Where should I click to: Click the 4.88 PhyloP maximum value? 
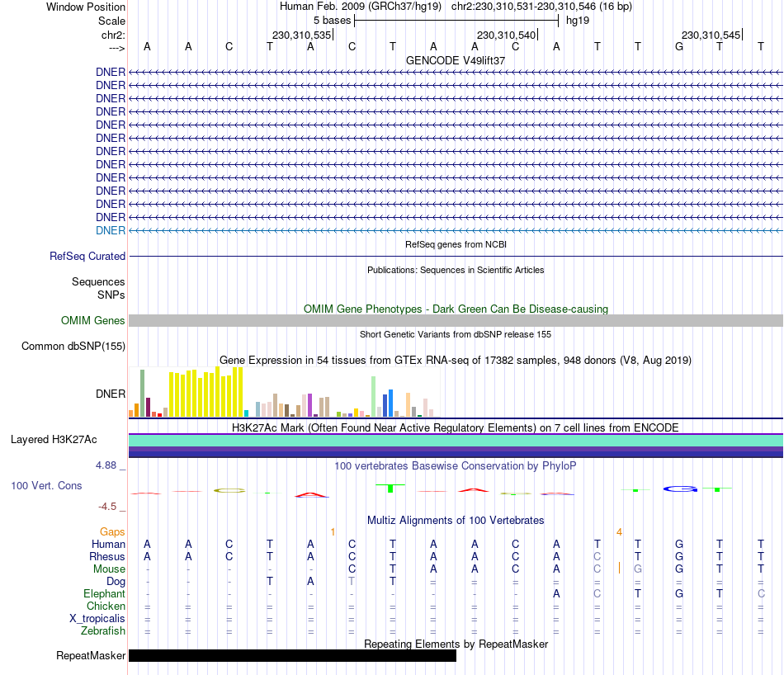click(106, 465)
